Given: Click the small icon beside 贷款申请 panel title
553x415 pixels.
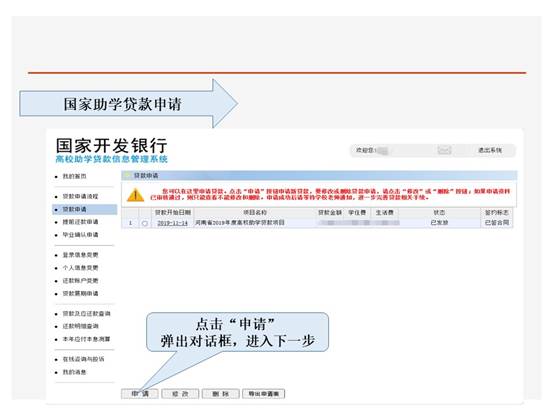Looking at the screenshot, I should [x=127, y=175].
